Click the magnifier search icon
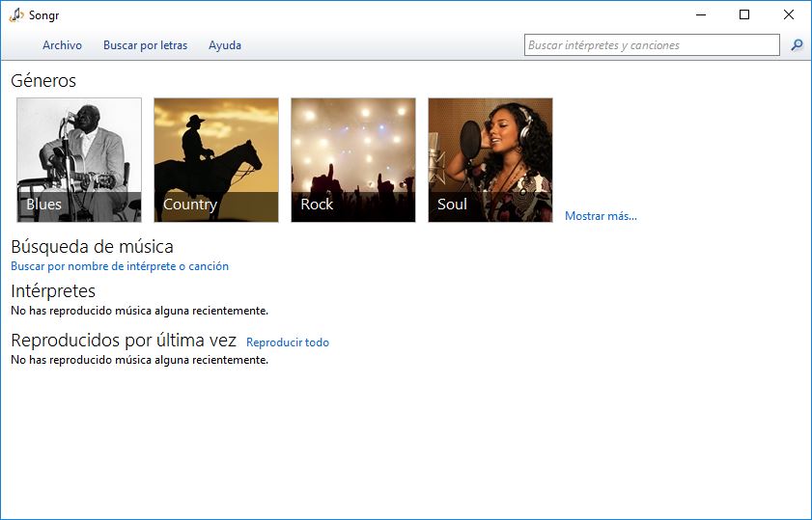 pos(797,45)
